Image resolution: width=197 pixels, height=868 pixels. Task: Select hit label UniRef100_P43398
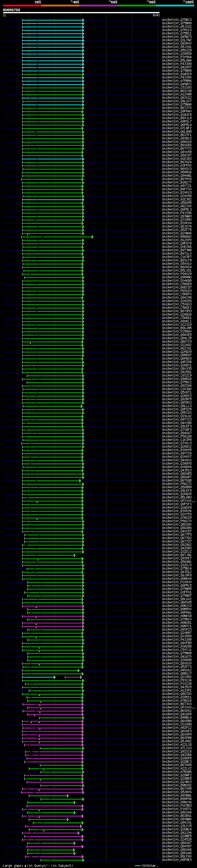(177, 64)
